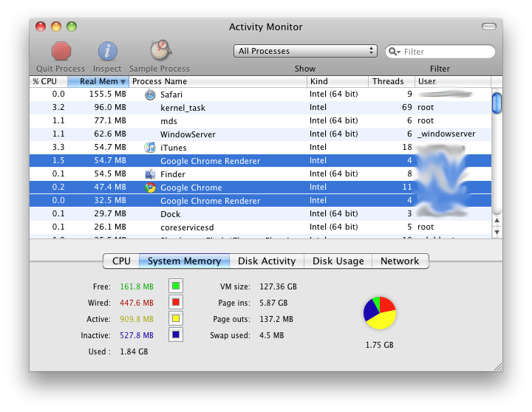Screen dimensions: 532x412
Task: Click the Sample Process icon
Action: point(160,50)
